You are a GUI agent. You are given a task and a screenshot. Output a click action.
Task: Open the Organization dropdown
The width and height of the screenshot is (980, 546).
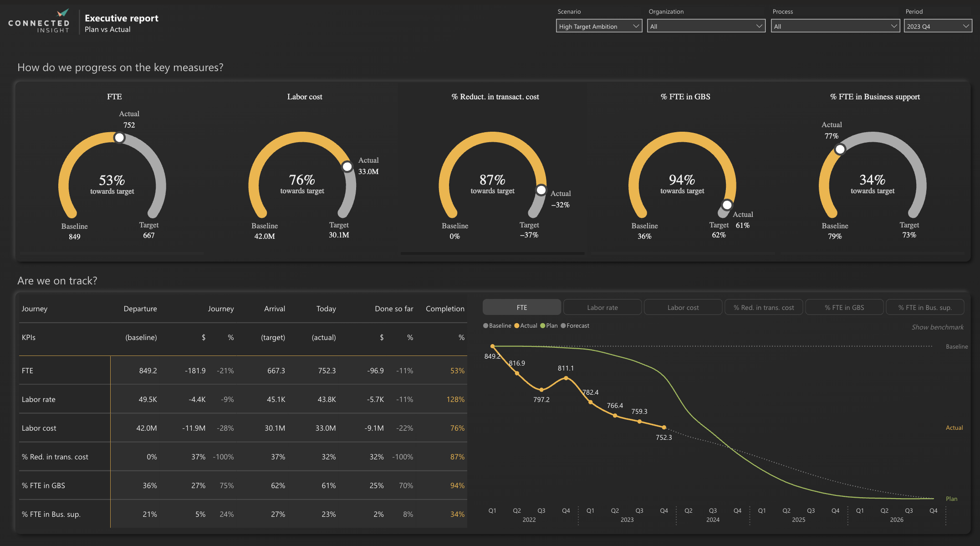[x=706, y=26]
